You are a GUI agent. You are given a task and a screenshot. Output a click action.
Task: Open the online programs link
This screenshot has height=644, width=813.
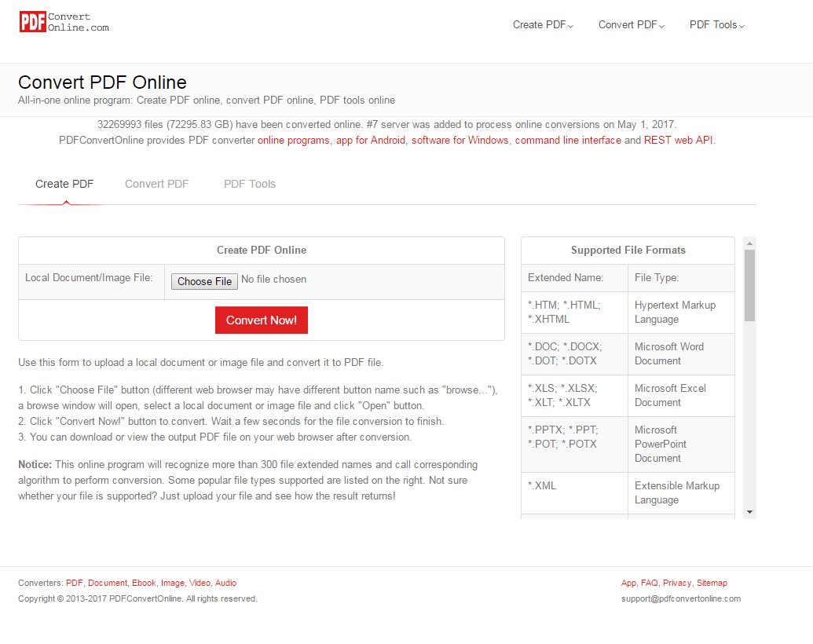pyautogui.click(x=294, y=141)
